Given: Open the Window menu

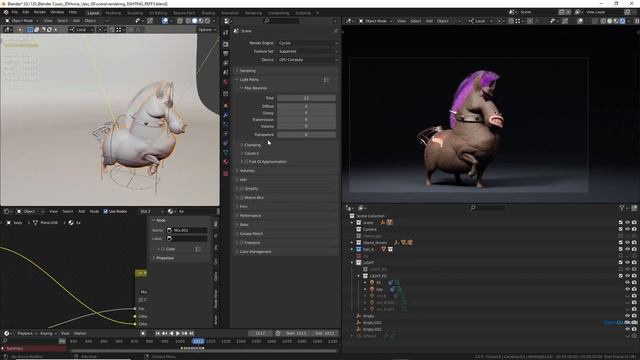Looking at the screenshot, I should (x=57, y=12).
